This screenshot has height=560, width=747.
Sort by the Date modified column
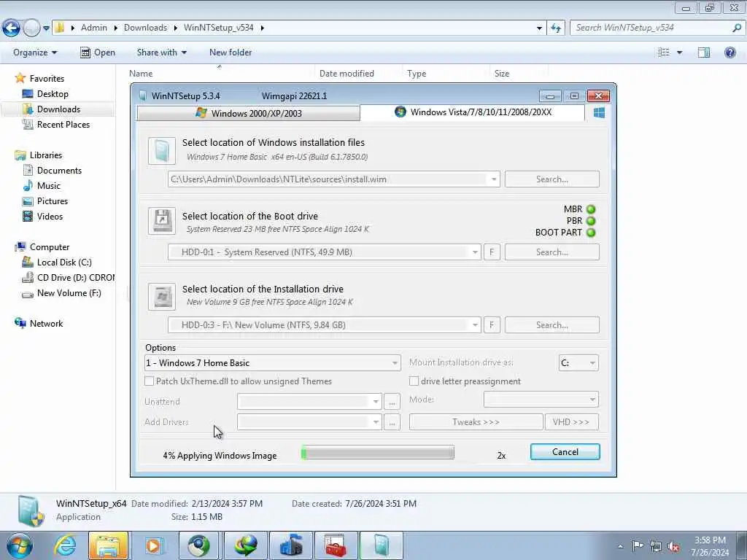(x=347, y=74)
